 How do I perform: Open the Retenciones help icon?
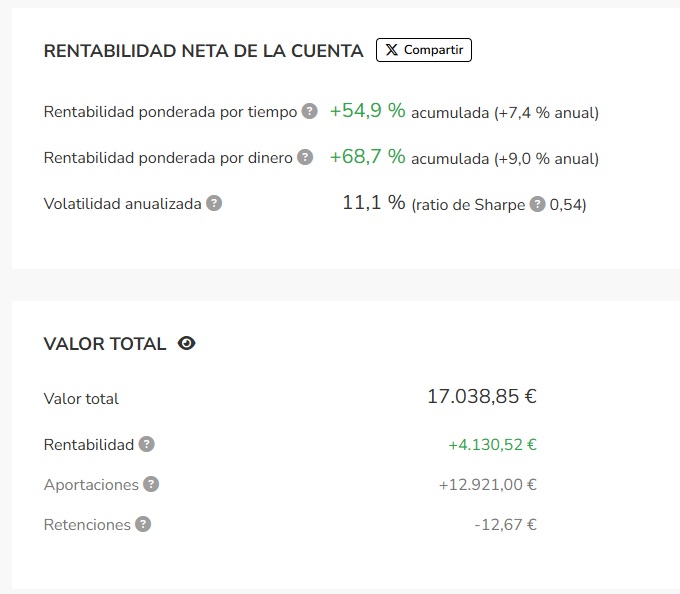click(x=143, y=524)
